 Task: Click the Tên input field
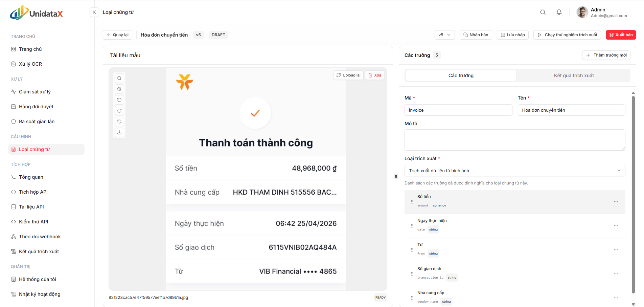click(571, 110)
